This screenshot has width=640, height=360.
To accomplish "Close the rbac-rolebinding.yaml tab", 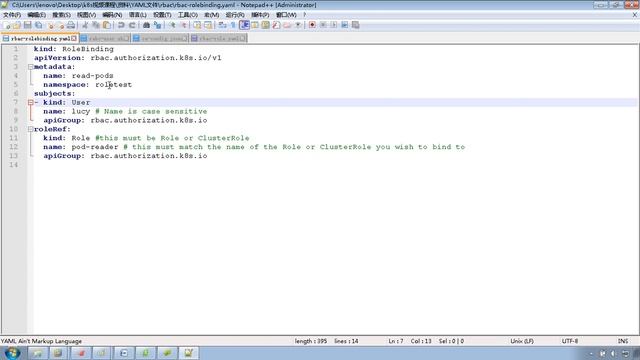I will (x=74, y=38).
